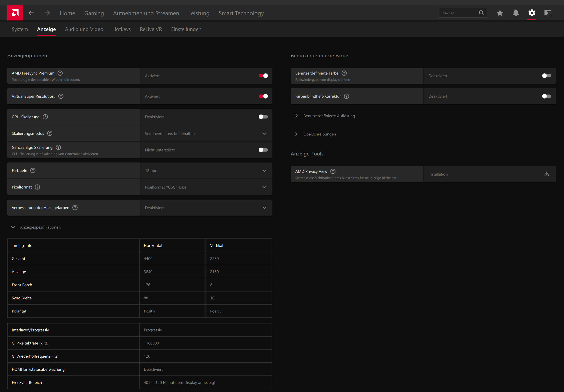Open help icon next to Farbtiefe

point(33,170)
